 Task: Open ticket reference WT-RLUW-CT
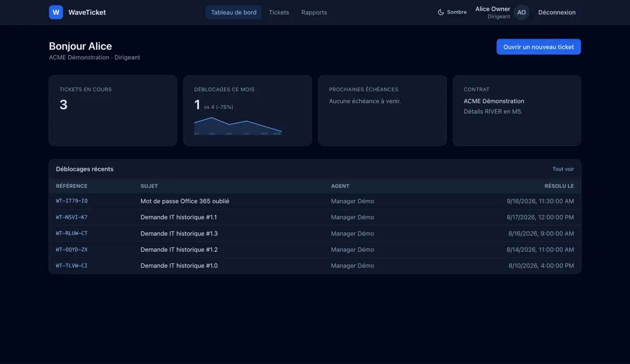click(x=72, y=233)
